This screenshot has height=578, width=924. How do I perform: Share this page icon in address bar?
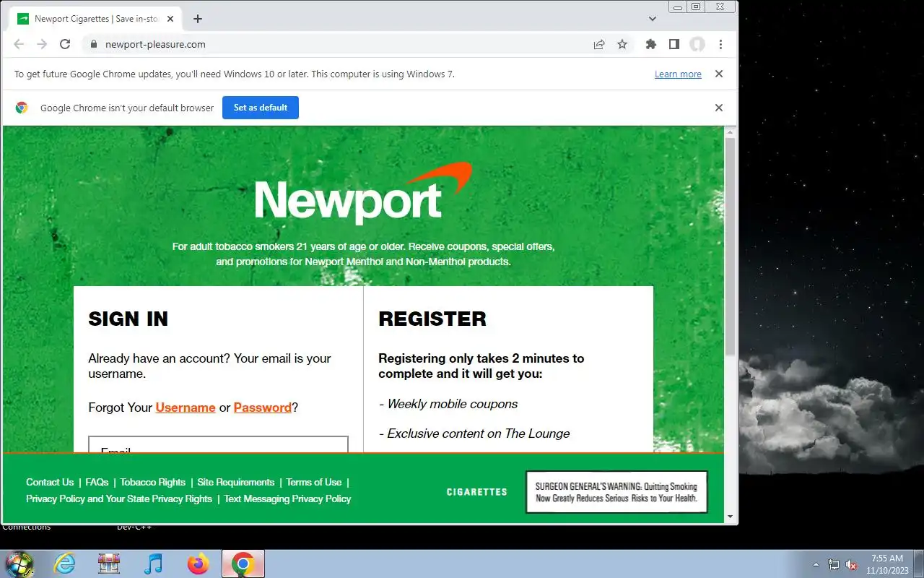click(599, 44)
